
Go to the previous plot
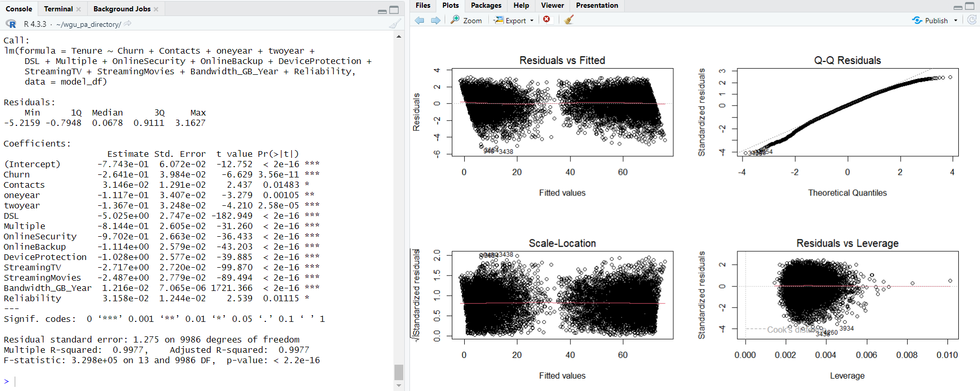[419, 20]
